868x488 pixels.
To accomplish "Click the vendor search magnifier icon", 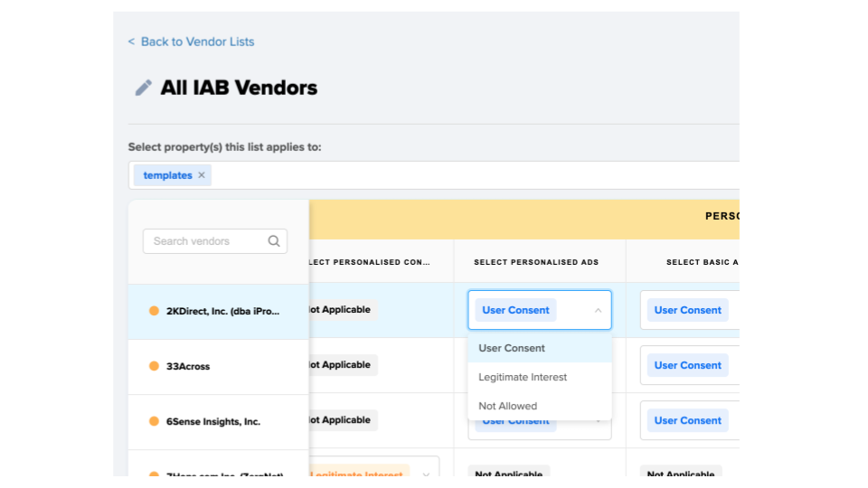I will [274, 241].
